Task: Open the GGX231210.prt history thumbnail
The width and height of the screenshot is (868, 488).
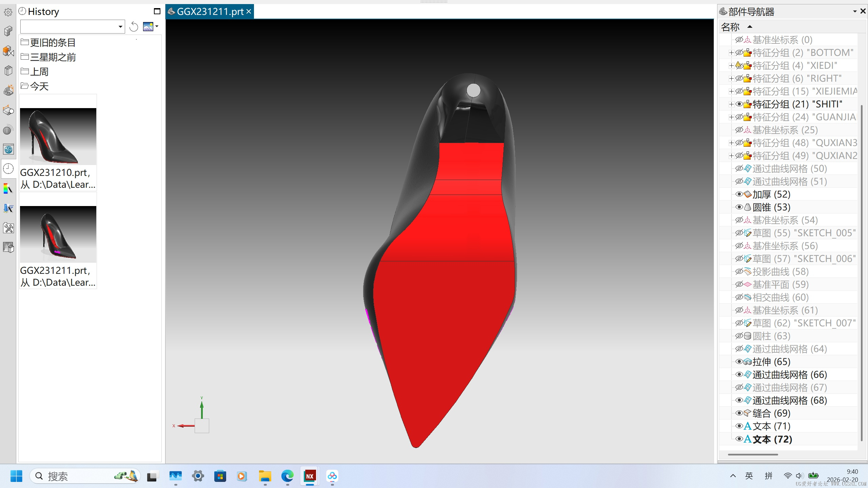Action: [x=58, y=136]
